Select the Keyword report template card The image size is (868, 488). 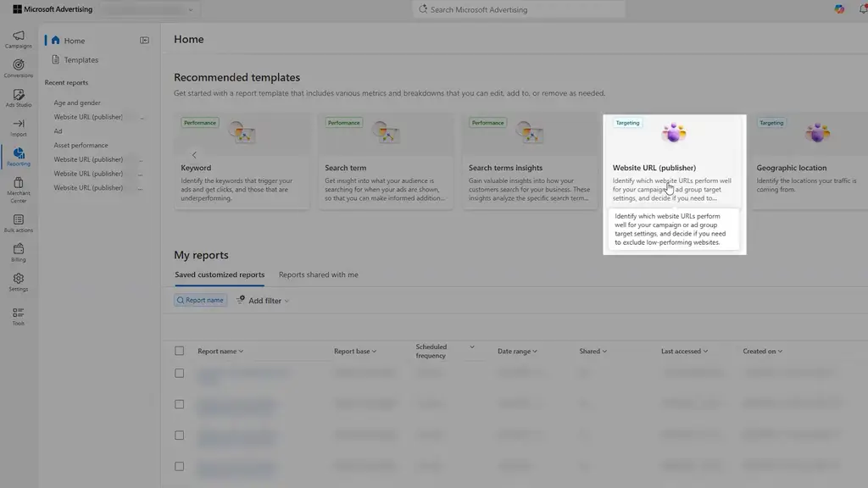click(x=242, y=161)
